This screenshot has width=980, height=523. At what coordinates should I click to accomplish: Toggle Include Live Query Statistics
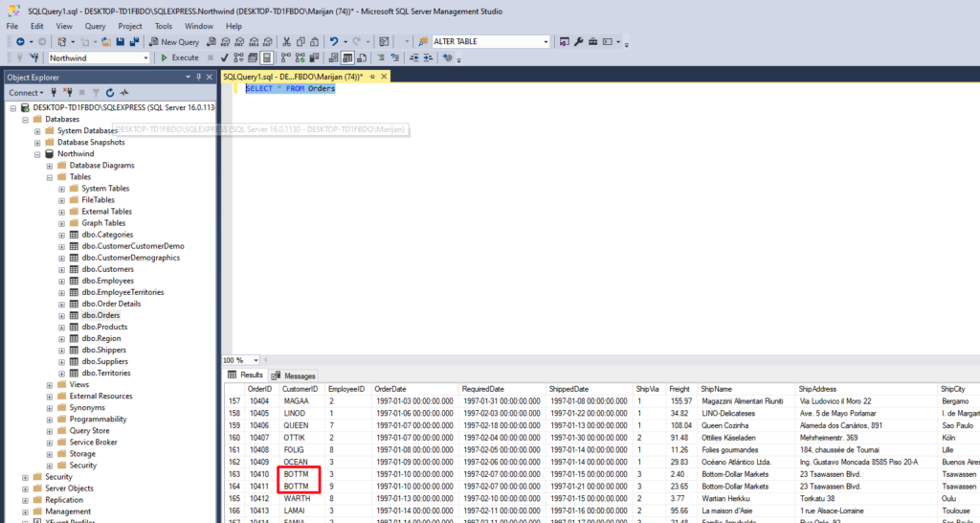(301, 57)
